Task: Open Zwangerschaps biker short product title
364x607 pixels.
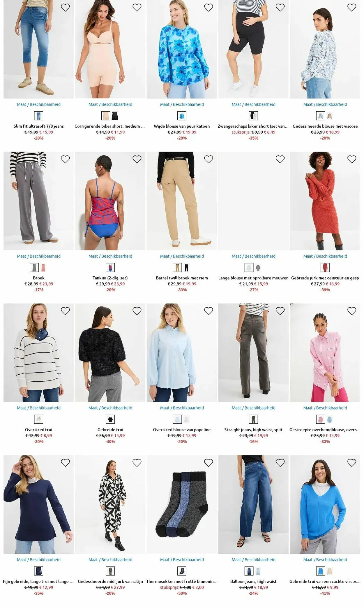Action: tap(253, 126)
